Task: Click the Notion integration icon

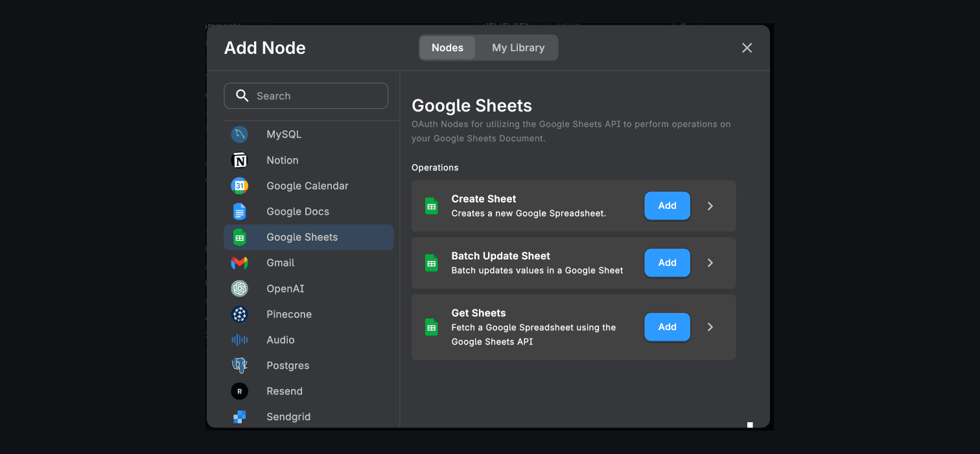Action: click(x=240, y=160)
